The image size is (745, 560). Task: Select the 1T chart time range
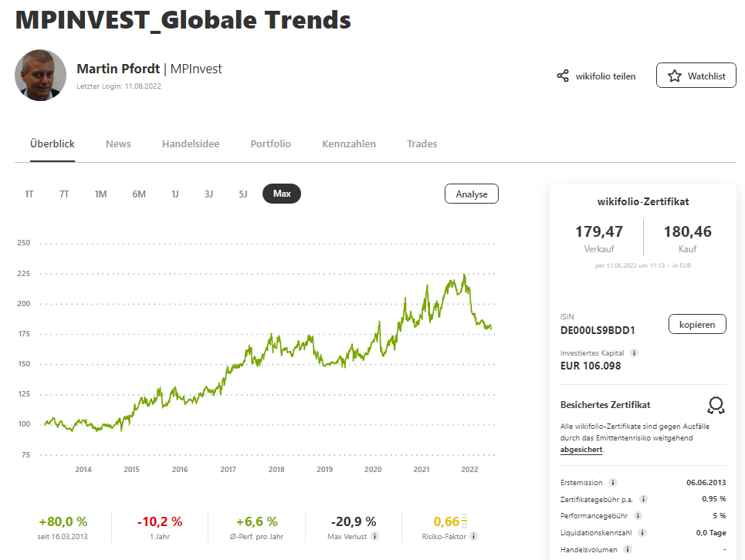coord(29,194)
